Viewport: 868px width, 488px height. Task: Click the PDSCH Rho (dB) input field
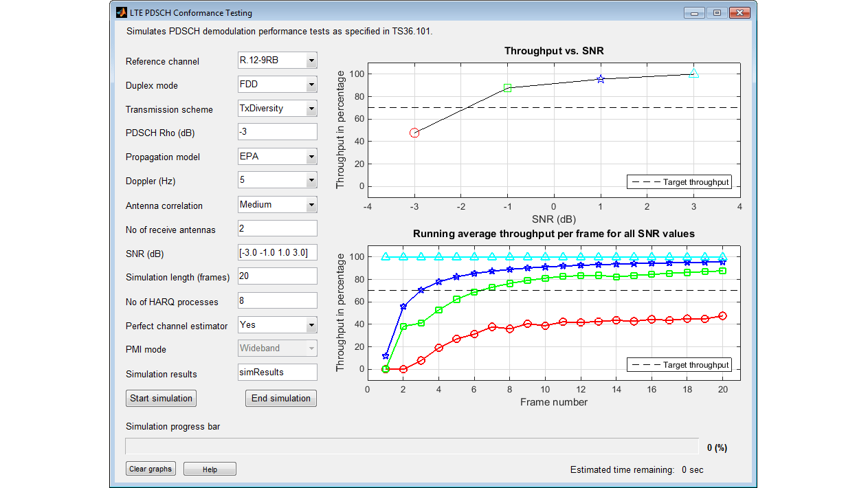pyautogui.click(x=277, y=132)
